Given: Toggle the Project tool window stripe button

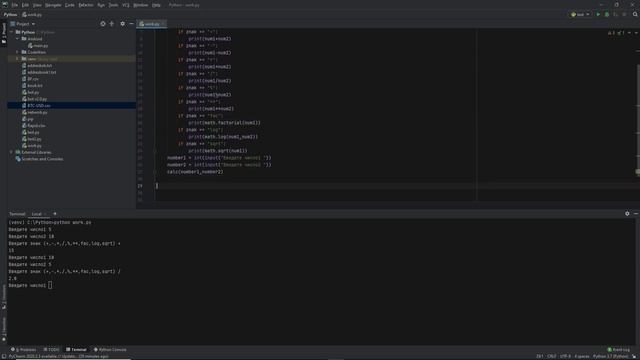Looking at the screenshot, I should (x=4, y=33).
